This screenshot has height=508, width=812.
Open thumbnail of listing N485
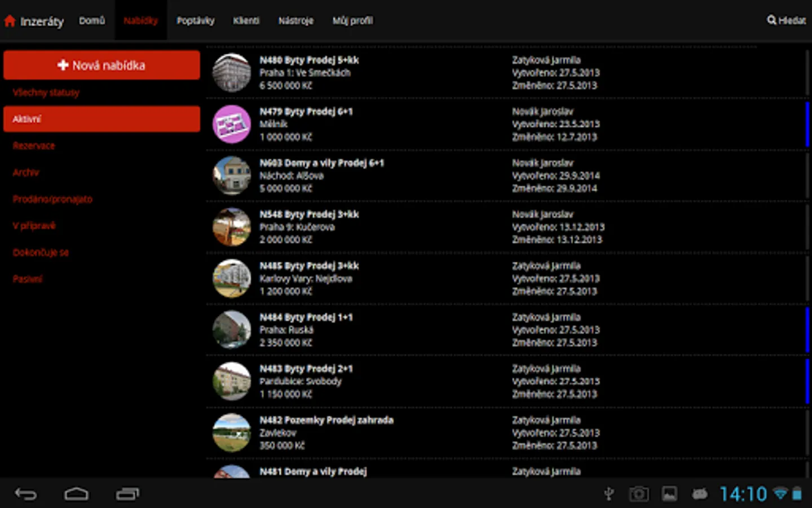click(232, 278)
